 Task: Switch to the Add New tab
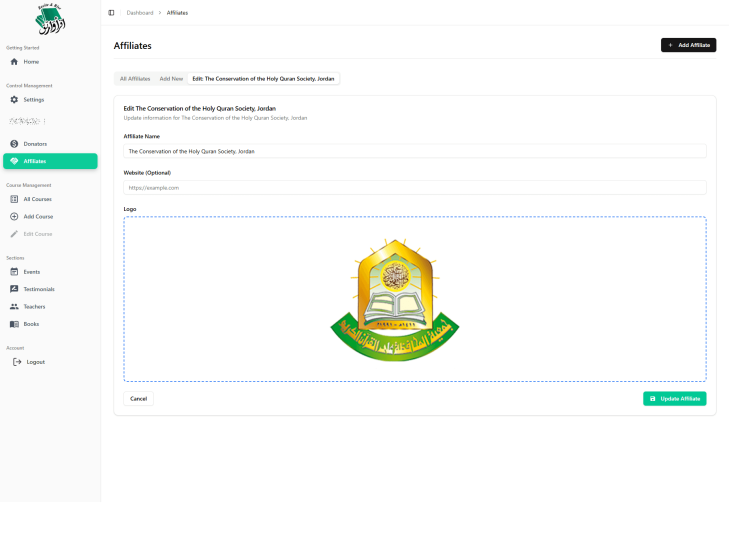[171, 79]
